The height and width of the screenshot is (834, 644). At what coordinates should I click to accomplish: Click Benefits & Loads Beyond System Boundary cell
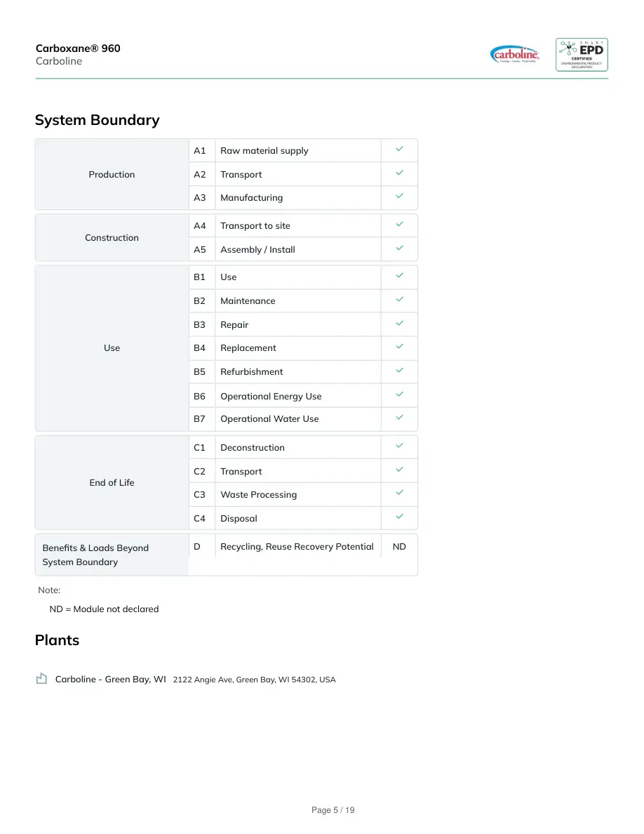click(x=112, y=555)
